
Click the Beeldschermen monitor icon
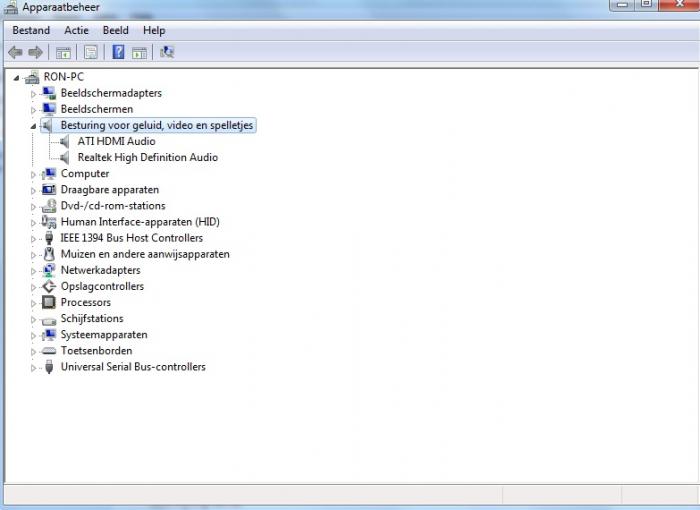(49, 109)
